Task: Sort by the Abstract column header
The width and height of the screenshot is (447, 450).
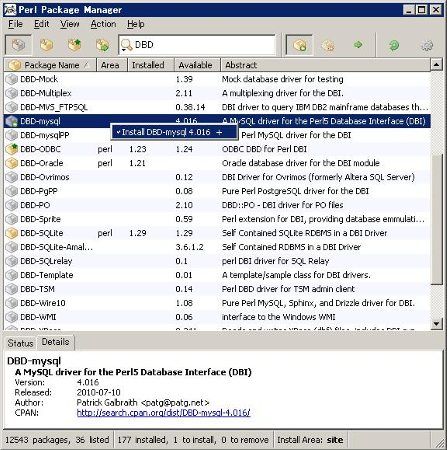Action: [x=326, y=65]
